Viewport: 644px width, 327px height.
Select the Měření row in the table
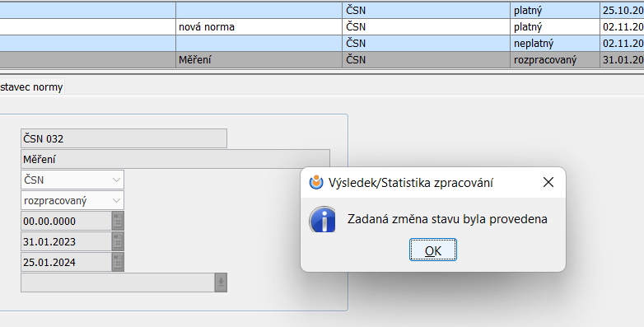point(322,59)
